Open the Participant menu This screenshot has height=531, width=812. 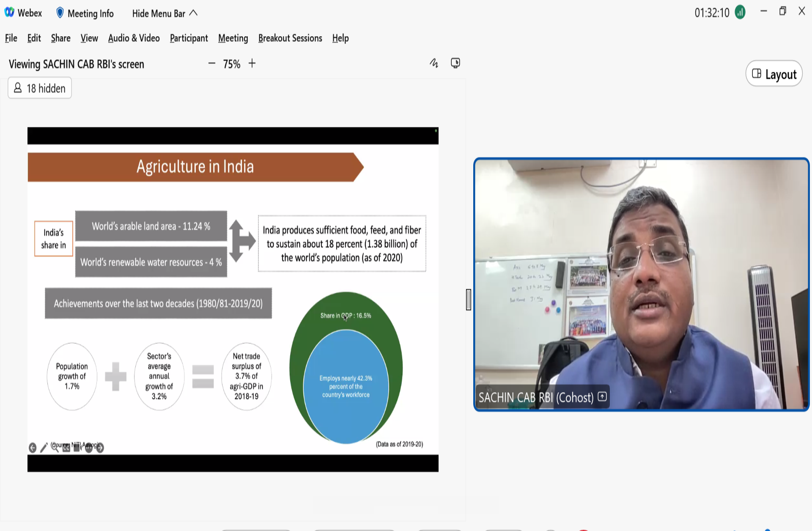click(x=189, y=38)
